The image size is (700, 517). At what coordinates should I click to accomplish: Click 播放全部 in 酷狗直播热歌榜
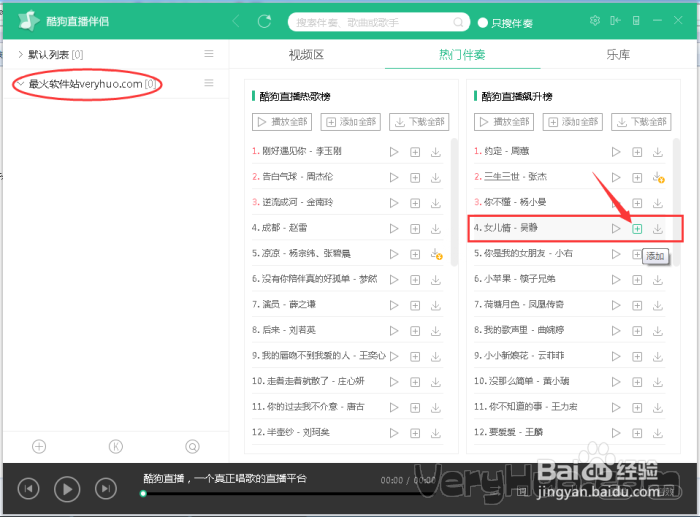[282, 122]
